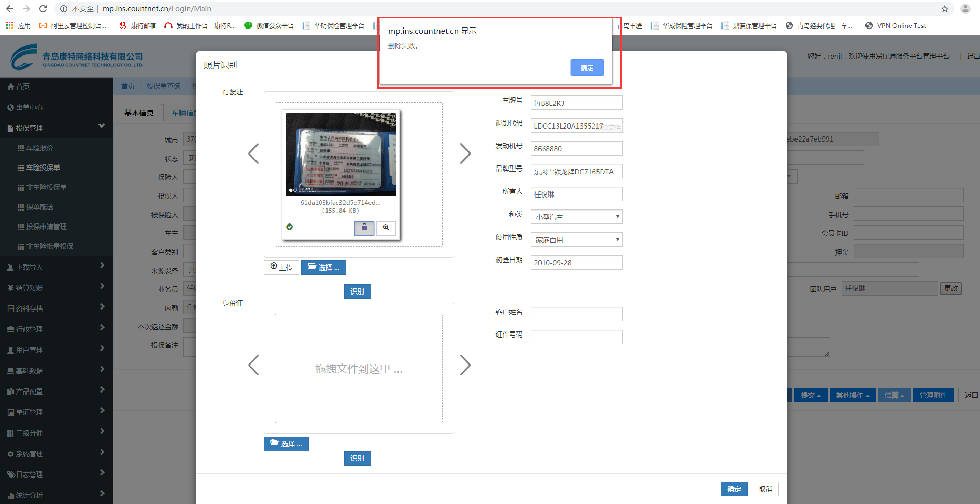Click the 车牌号 input field
Screen dimensions: 980x504
point(576,103)
